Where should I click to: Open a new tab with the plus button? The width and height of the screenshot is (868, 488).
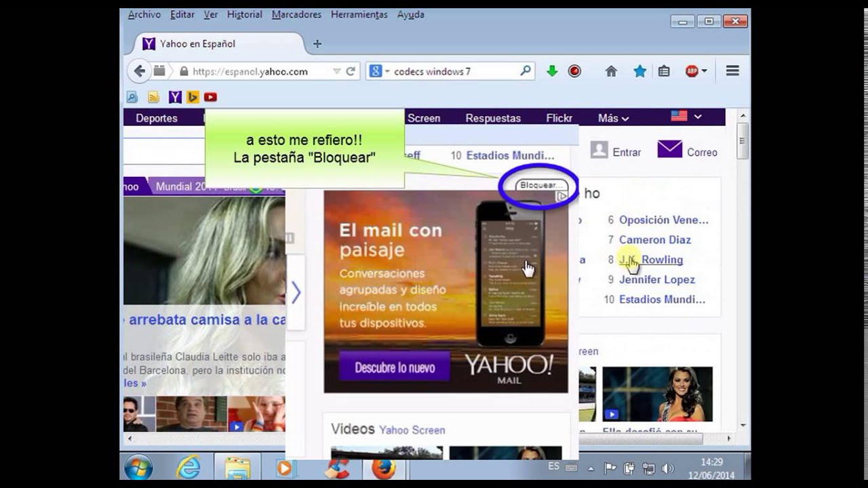pos(317,44)
